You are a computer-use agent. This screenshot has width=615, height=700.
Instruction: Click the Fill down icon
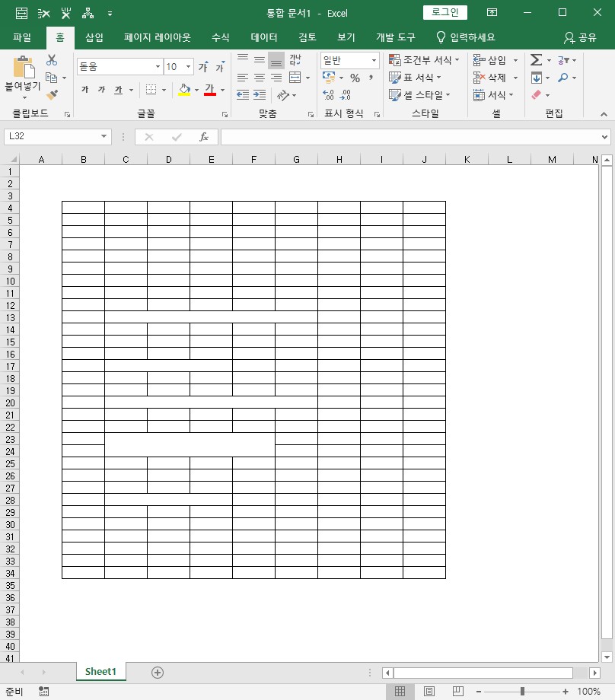click(x=537, y=78)
